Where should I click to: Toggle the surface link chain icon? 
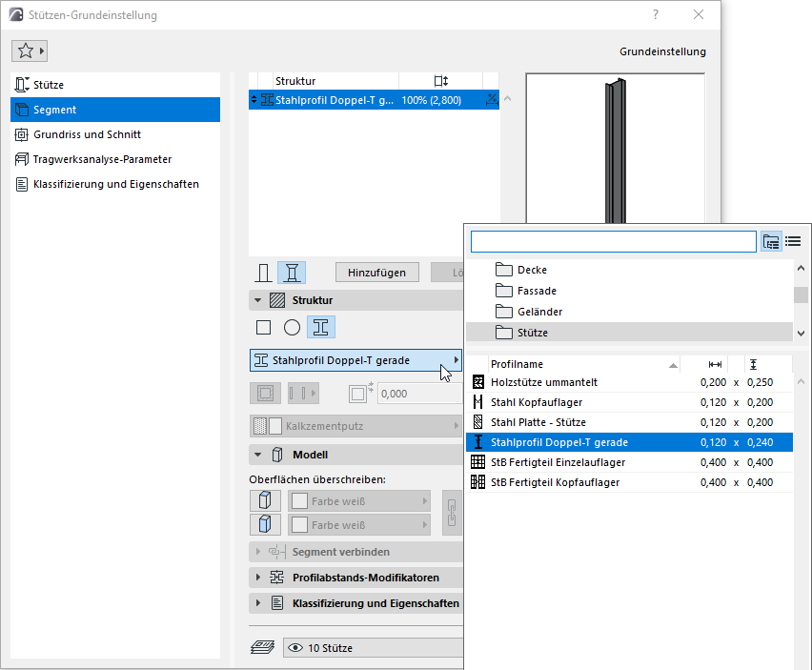452,513
